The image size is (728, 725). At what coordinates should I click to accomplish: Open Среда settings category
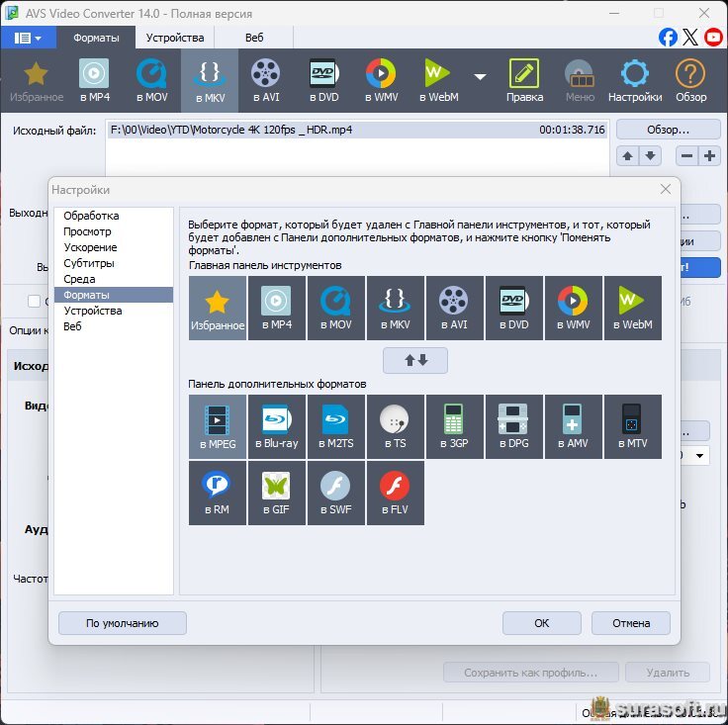pyautogui.click(x=114, y=279)
